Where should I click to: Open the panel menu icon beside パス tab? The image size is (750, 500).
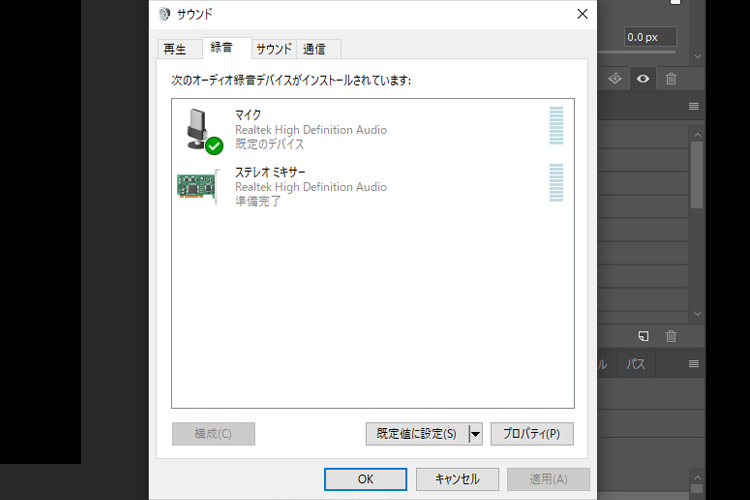694,364
